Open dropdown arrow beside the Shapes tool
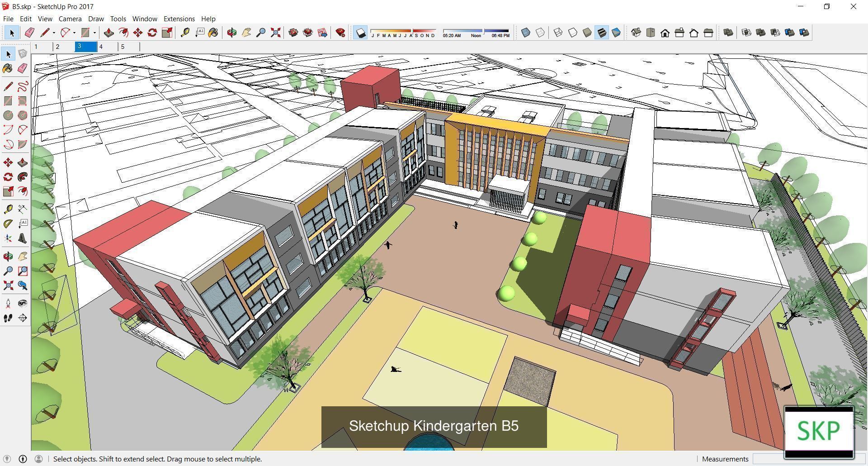Screen dimensions: 868x466 tap(94, 33)
